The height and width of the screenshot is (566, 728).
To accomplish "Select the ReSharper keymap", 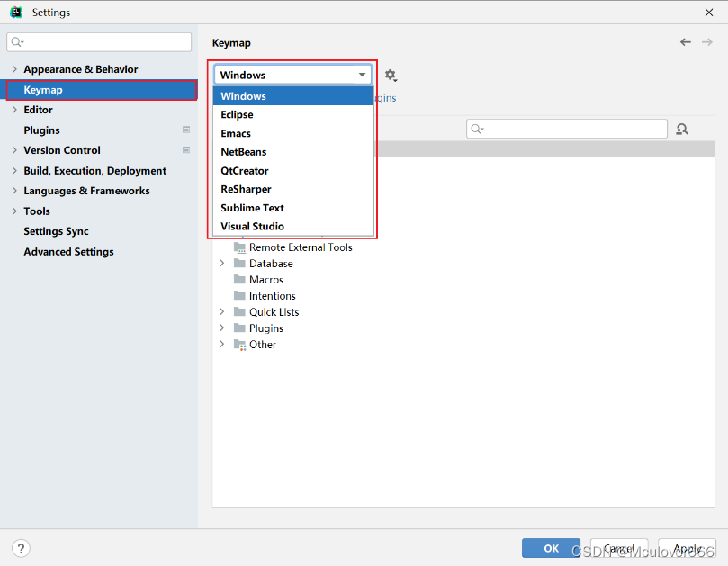I will [x=293, y=190].
